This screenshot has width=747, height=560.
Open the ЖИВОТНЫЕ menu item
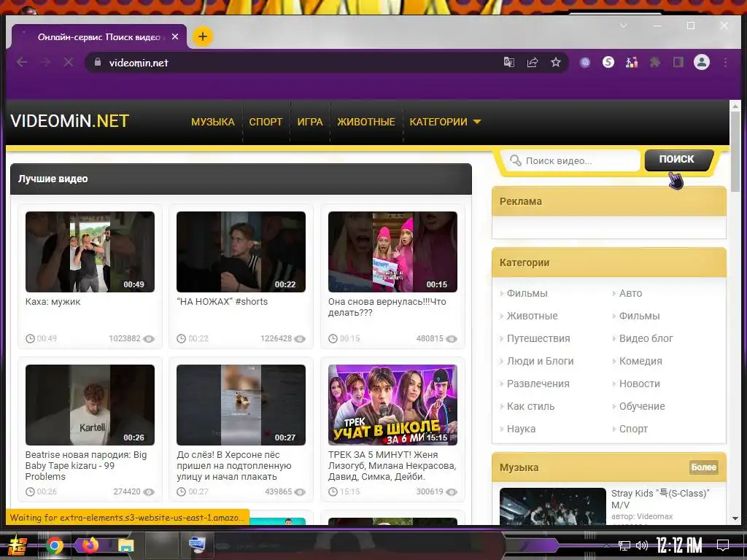(x=366, y=122)
